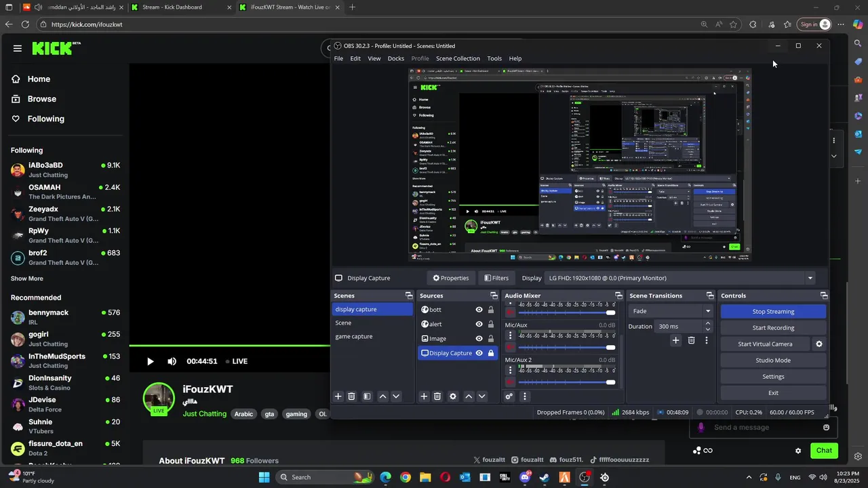Open the Fade transition dropdown
The image size is (868, 488).
click(x=671, y=311)
